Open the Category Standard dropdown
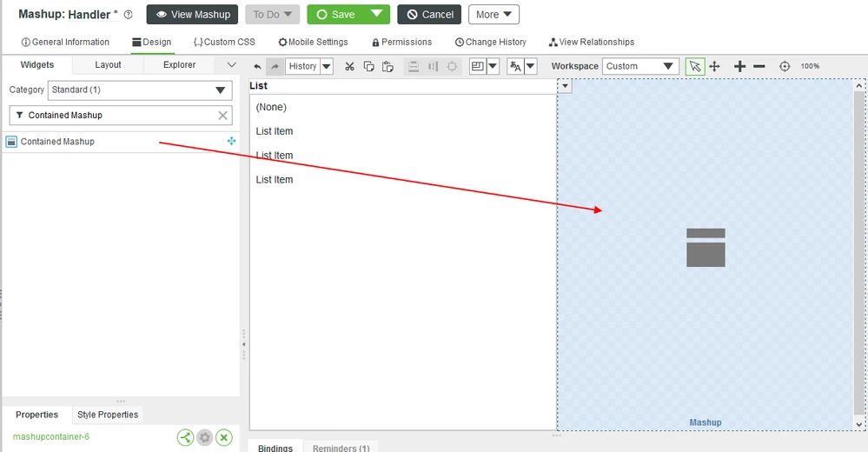868x452 pixels. pyautogui.click(x=140, y=90)
